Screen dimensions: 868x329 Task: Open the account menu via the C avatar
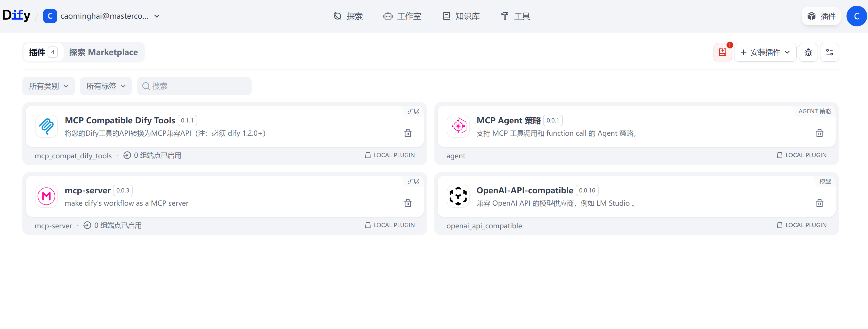[857, 16]
